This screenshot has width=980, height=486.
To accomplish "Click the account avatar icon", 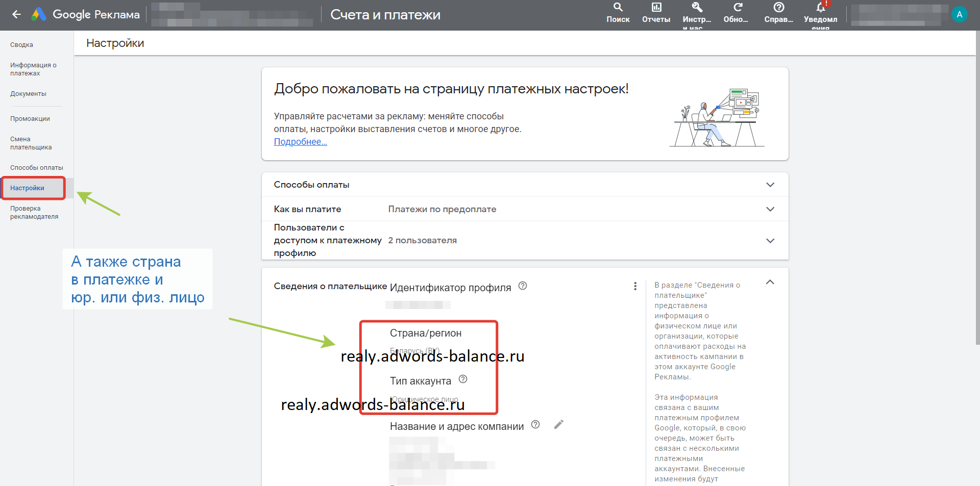I will (959, 15).
